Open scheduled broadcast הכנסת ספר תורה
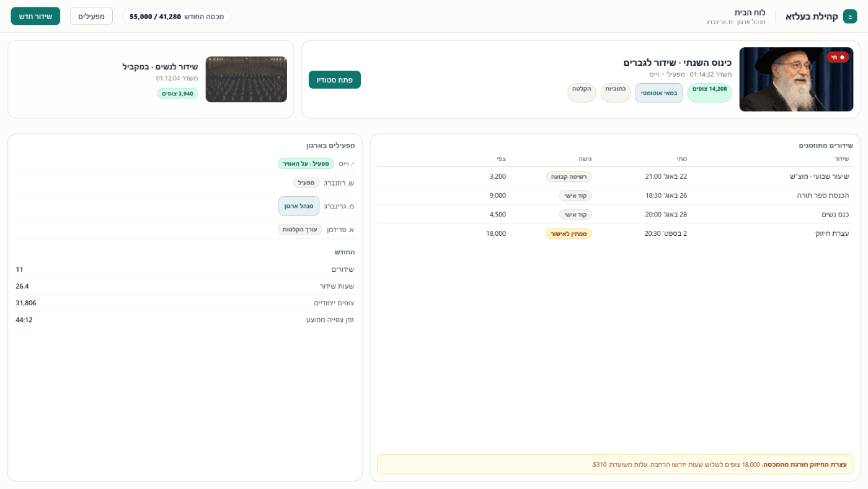 click(823, 195)
